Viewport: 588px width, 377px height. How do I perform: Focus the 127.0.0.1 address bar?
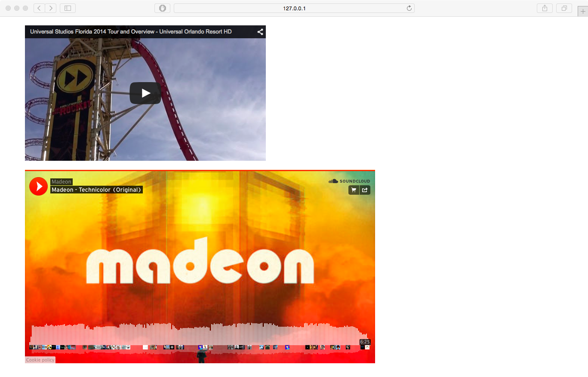pos(294,8)
